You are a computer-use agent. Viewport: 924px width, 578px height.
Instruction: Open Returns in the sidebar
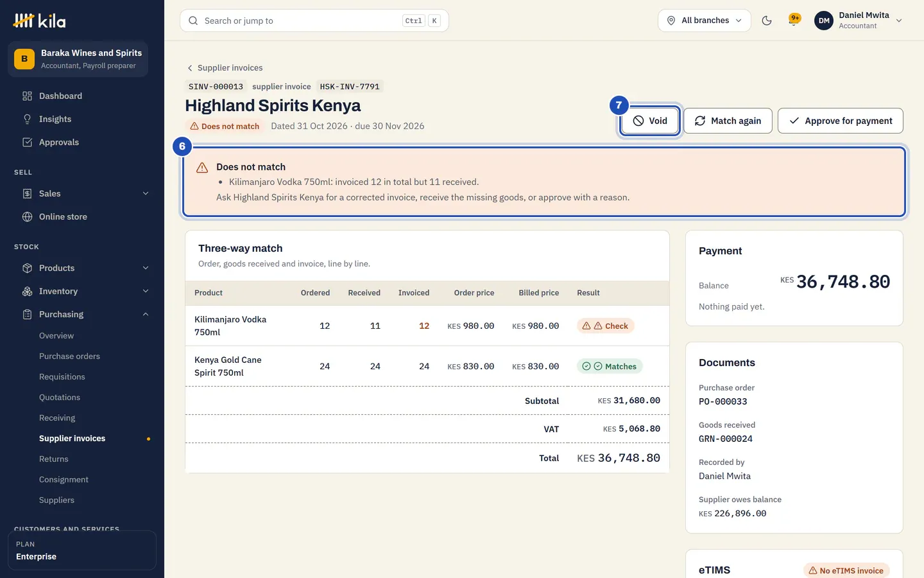(54, 459)
